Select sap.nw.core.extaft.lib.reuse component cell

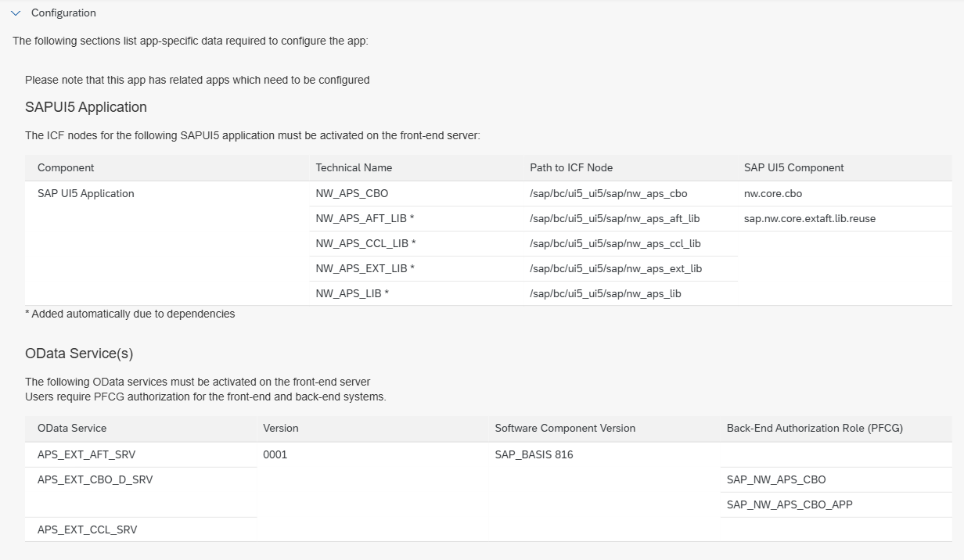click(810, 218)
